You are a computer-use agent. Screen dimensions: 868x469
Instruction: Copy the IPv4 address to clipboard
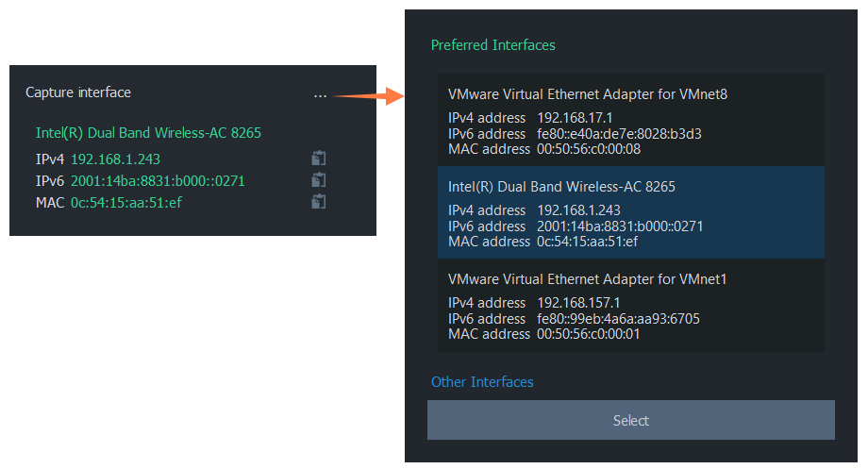(318, 159)
